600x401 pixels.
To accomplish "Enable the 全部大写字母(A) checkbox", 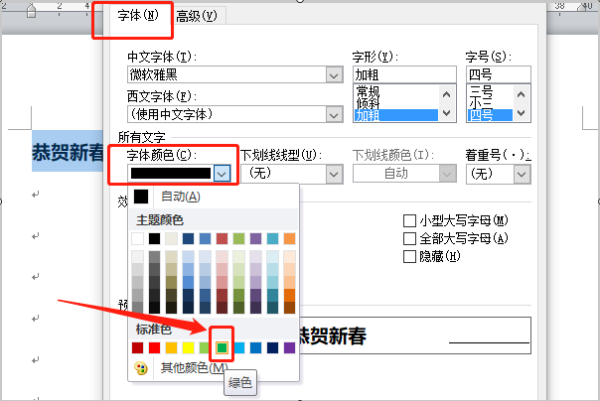I will 409,239.
